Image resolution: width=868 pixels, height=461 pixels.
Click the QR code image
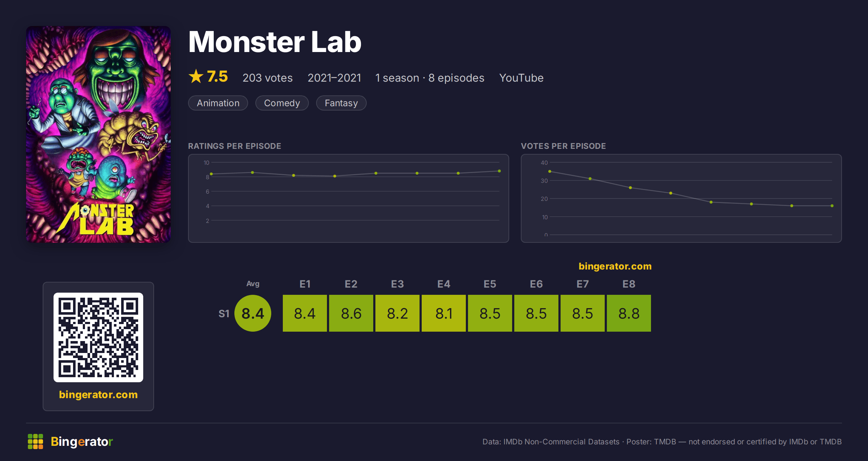pyautogui.click(x=98, y=337)
